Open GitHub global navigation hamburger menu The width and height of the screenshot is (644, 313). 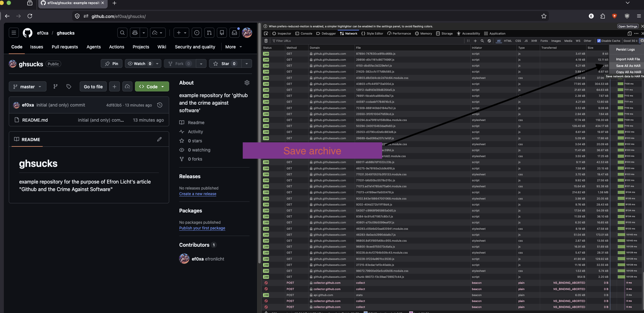[14, 33]
